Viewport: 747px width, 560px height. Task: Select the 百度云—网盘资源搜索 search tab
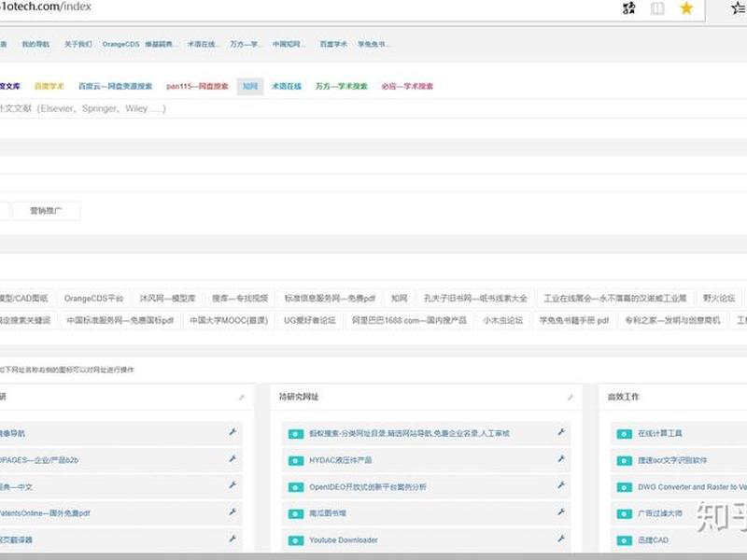[x=115, y=86]
